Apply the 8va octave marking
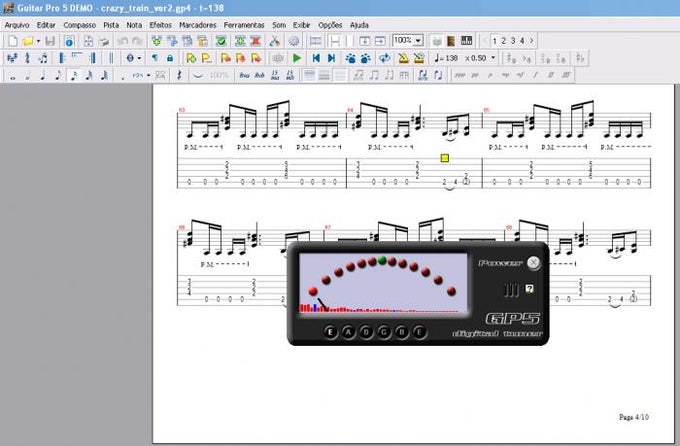Screen dimensions: 680x446 (x=244, y=75)
